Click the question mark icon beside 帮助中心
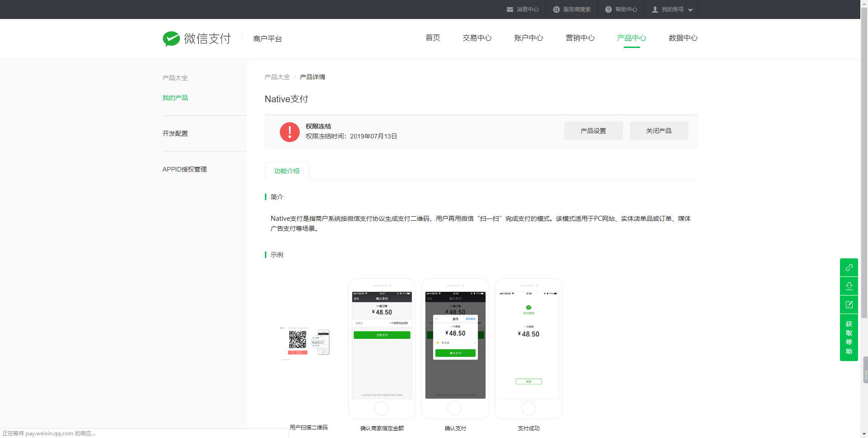This screenshot has height=438, width=868. tap(609, 10)
